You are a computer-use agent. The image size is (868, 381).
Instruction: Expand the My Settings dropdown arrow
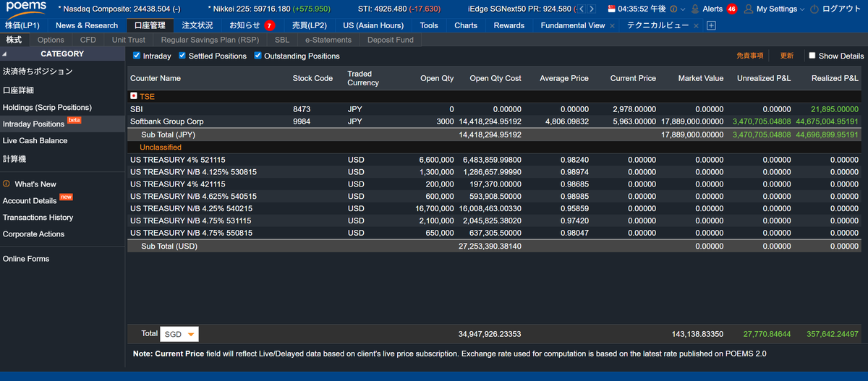tap(802, 9)
